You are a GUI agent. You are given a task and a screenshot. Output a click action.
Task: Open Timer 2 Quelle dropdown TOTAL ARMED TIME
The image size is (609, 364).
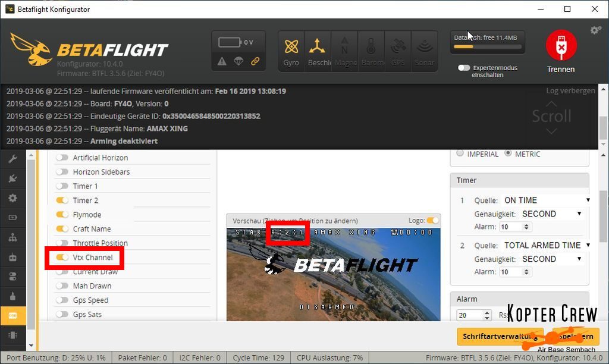click(x=547, y=245)
